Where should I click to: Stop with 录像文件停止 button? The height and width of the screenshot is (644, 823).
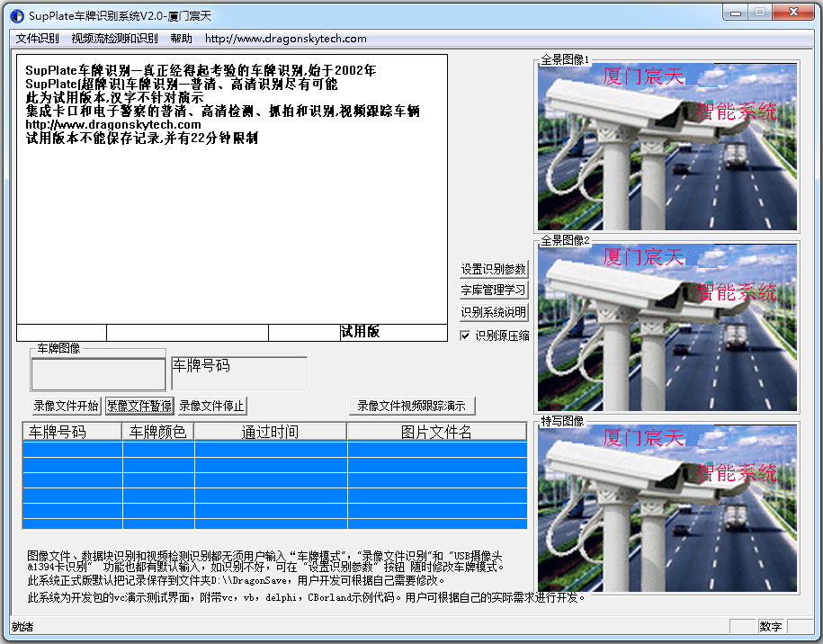pyautogui.click(x=212, y=406)
